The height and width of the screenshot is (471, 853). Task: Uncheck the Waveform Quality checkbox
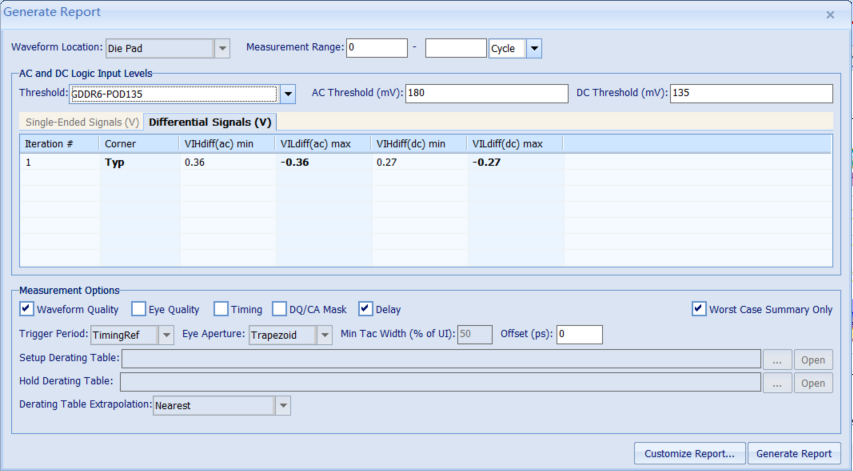[x=26, y=309]
